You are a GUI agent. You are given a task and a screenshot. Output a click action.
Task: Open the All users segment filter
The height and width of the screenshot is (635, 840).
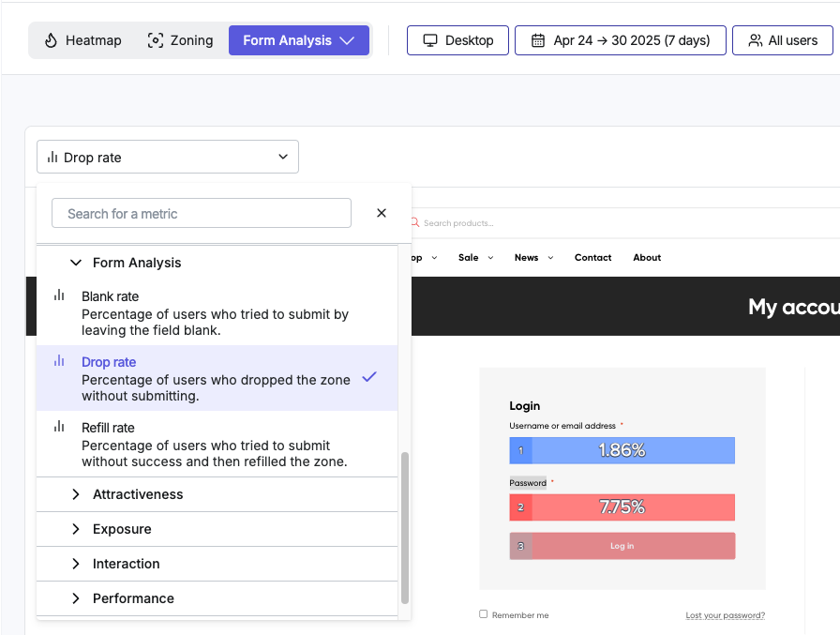pyautogui.click(x=782, y=40)
